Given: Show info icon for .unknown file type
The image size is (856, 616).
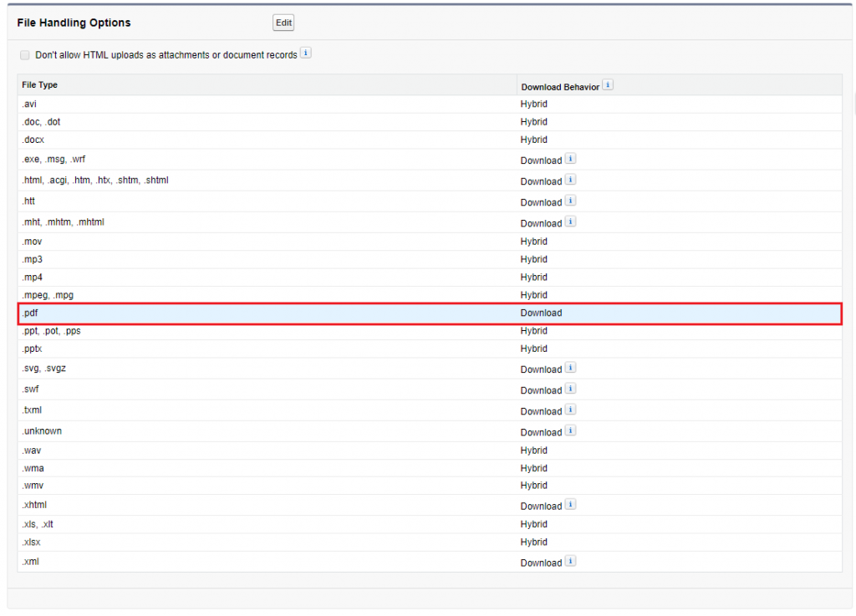Looking at the screenshot, I should pyautogui.click(x=570, y=430).
